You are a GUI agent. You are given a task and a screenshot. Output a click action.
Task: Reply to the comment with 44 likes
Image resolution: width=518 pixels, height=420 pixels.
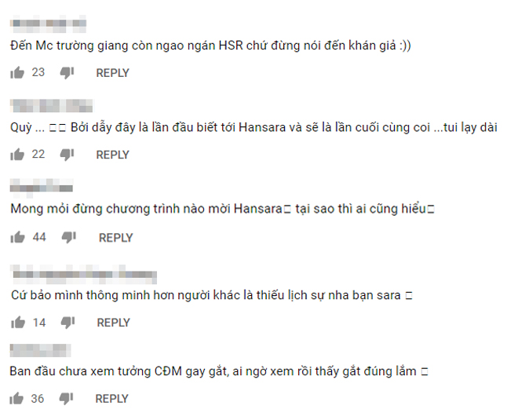pos(115,238)
